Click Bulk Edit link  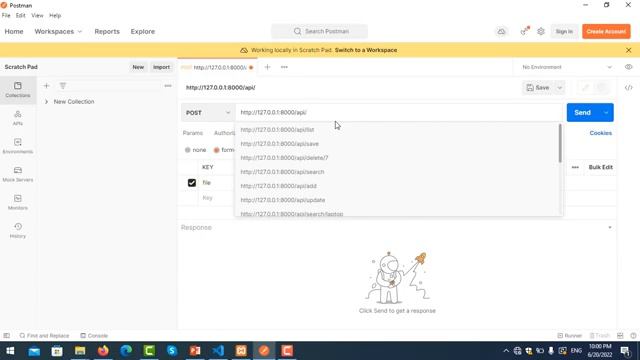point(600,167)
